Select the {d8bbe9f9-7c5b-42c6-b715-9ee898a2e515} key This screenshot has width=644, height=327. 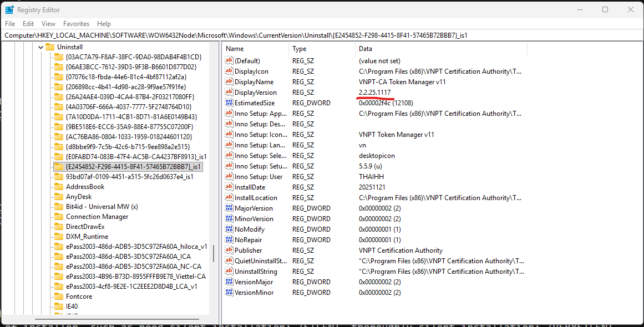click(128, 146)
